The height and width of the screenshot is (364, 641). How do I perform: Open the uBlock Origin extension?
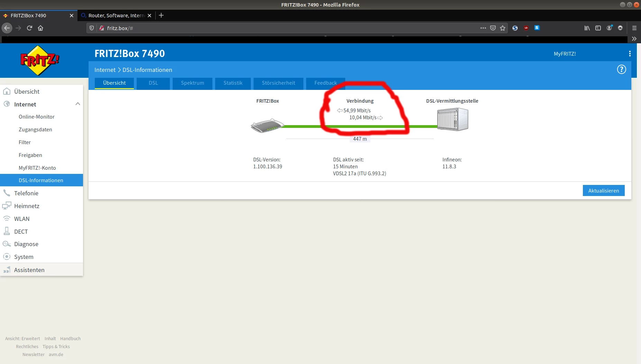(x=526, y=28)
